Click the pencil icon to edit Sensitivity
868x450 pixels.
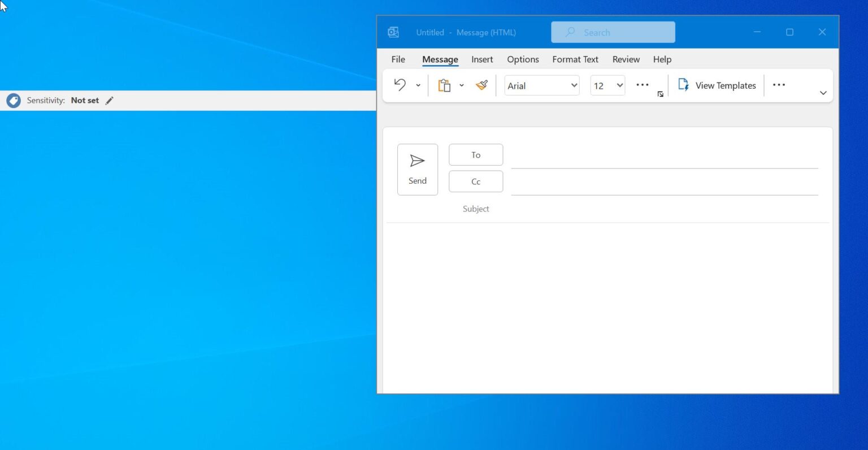tap(109, 100)
